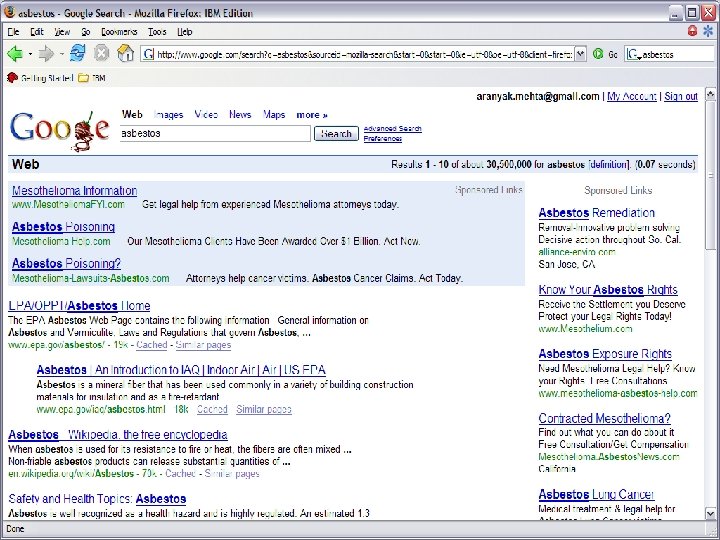Click the vertical scrollbar up arrow
The image size is (720, 540).
point(710,94)
